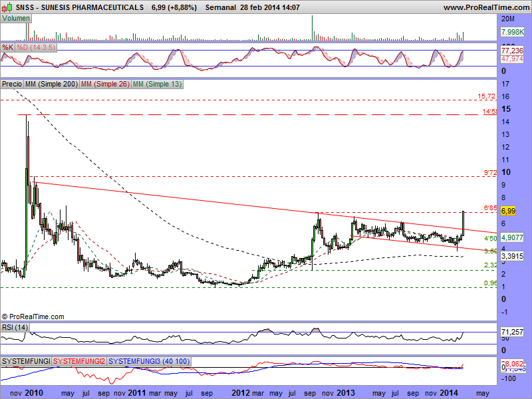The width and height of the screenshot is (532, 399).
Task: Select the %D (14 3 5) label
Action: pos(36,47)
